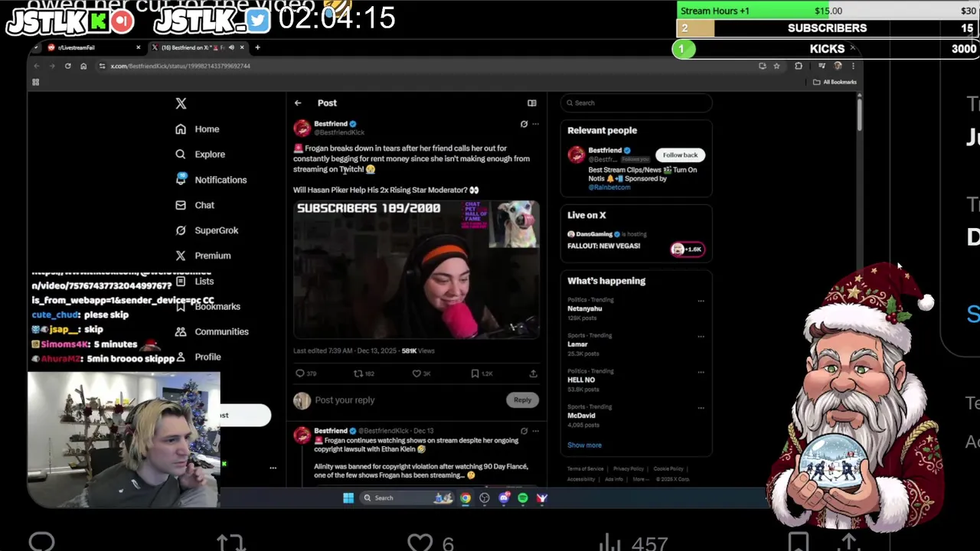Select the Bestfriend on X browser tab

point(198,47)
